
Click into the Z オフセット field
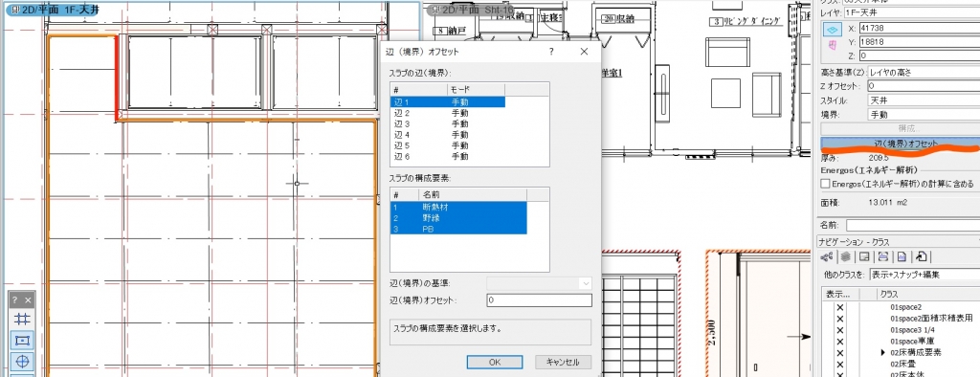[x=923, y=86]
